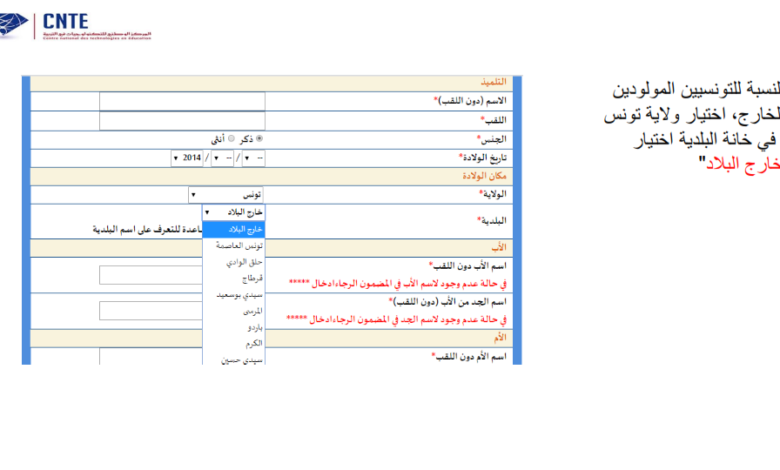Click the الولاية label

pyautogui.click(x=492, y=194)
